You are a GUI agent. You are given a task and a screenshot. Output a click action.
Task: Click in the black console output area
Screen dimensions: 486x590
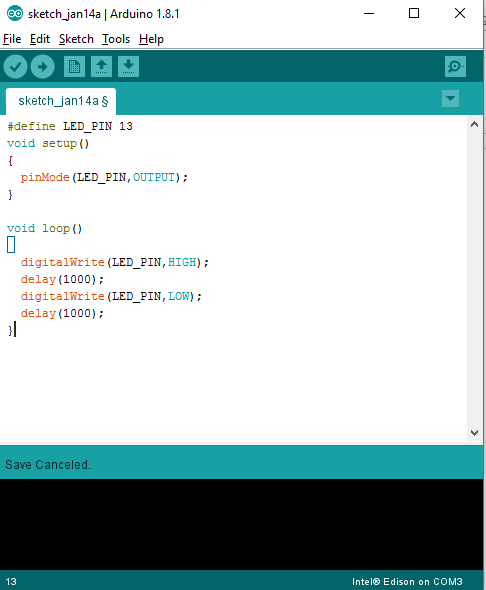241,524
